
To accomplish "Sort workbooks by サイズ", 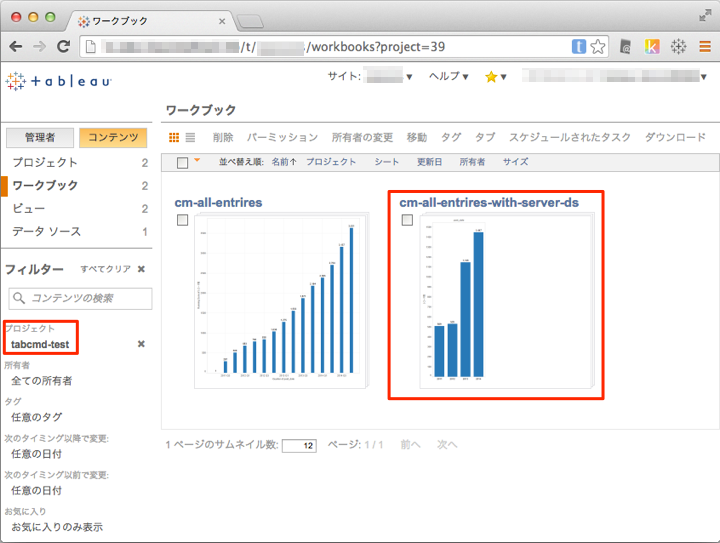I will [x=515, y=162].
